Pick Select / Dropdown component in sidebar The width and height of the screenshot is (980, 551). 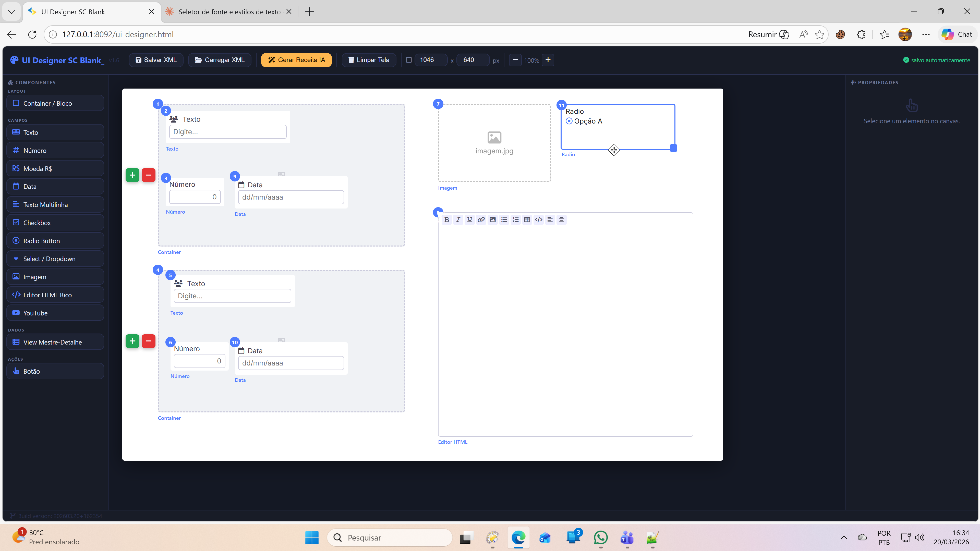55,259
